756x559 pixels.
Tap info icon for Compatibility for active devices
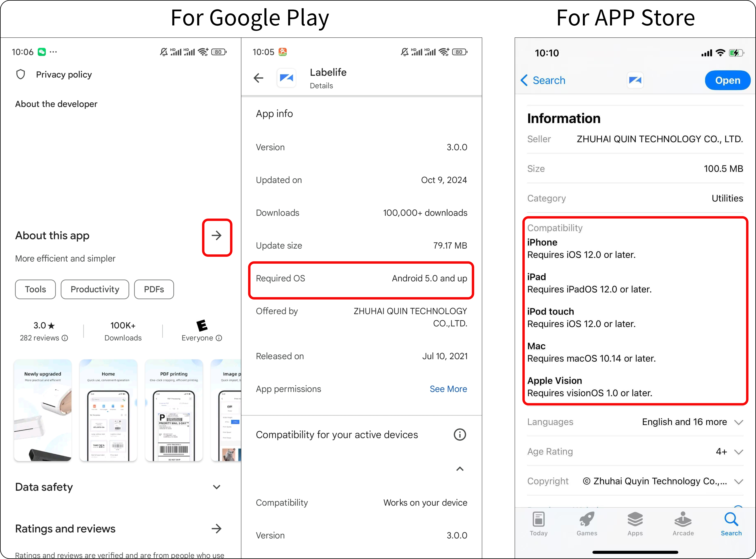point(460,435)
